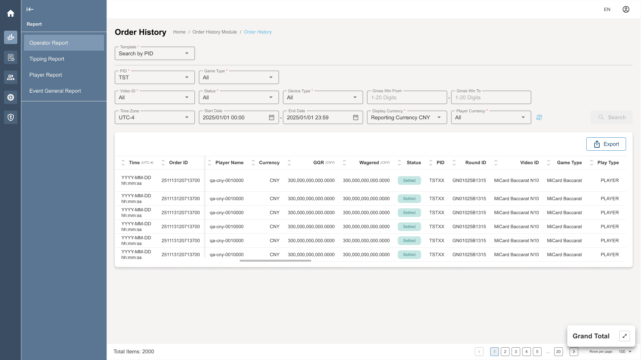Sort table by GGR column arrows

289,163
